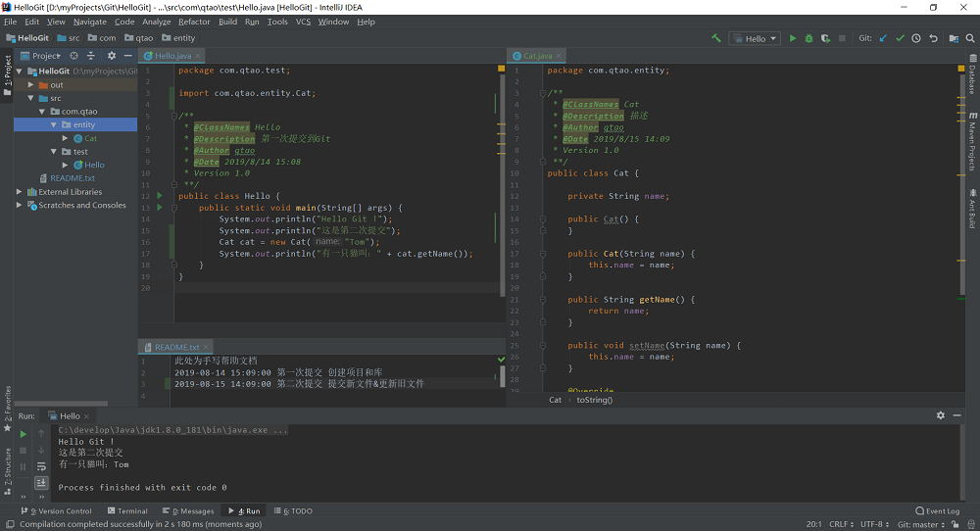Expand Scratches and Consoles node
This screenshot has height=531, width=980.
coord(20,205)
